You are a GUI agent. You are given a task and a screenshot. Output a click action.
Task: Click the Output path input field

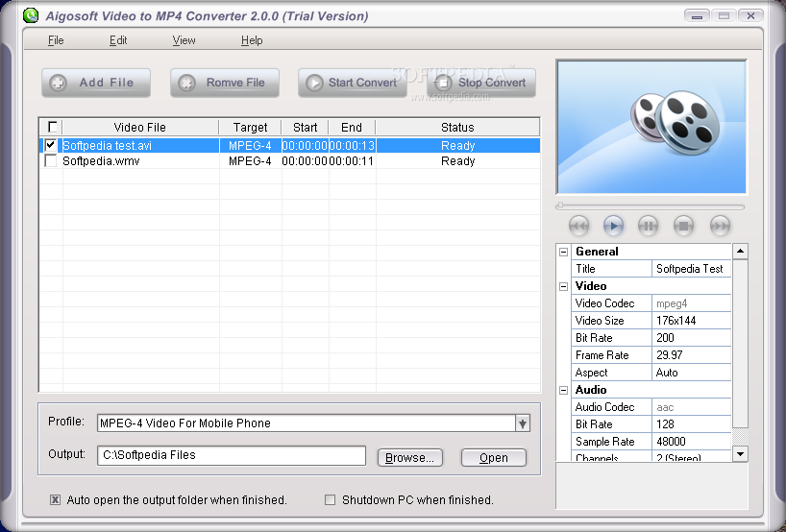[x=232, y=455]
